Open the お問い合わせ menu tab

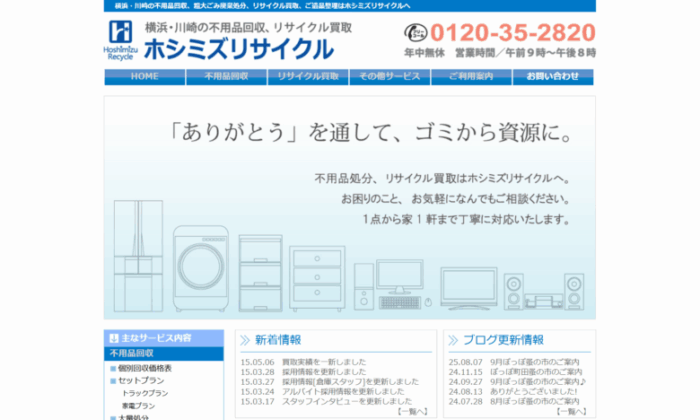tap(553, 77)
